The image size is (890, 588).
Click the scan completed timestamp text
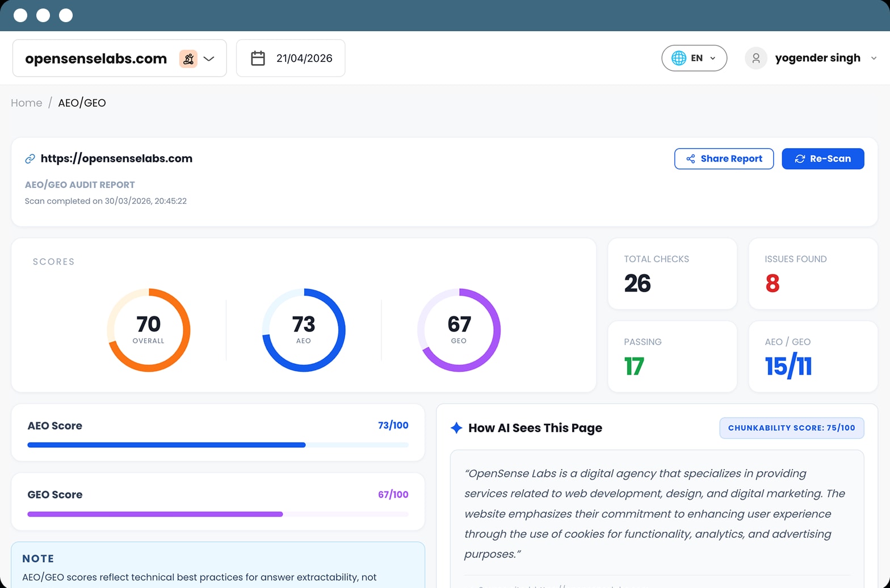pos(106,201)
